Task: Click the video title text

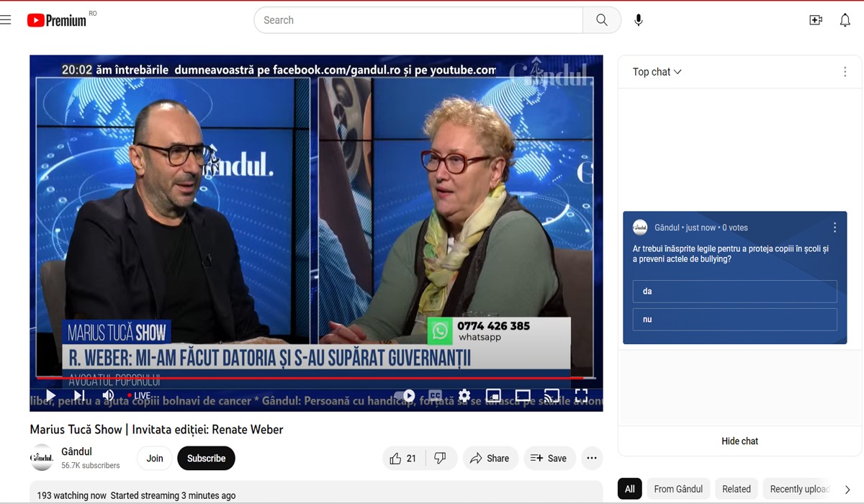Action: coord(156,430)
